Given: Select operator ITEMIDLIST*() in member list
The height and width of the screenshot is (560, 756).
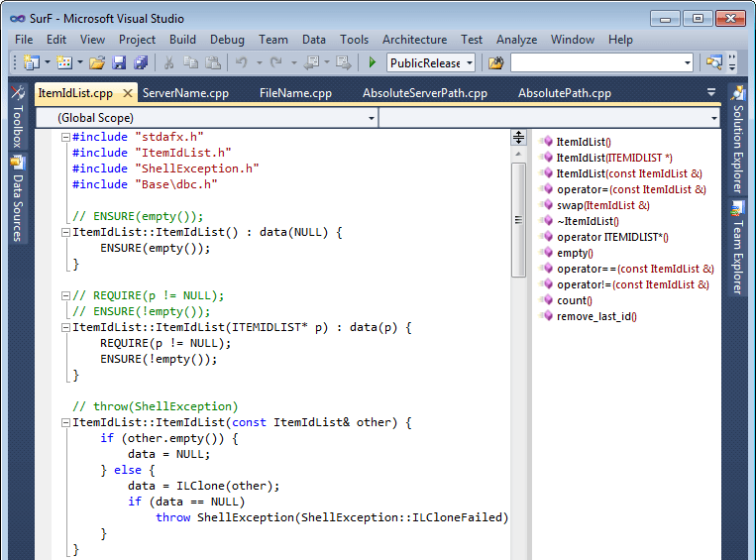Looking at the screenshot, I should [x=612, y=237].
